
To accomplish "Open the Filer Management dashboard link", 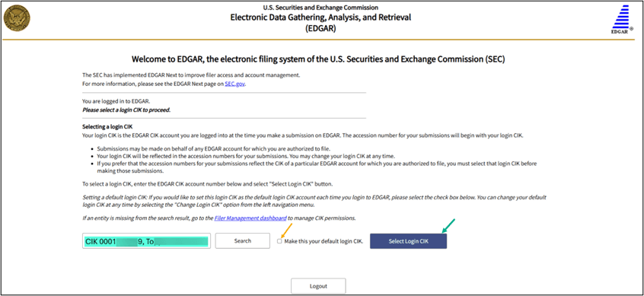I will tap(250, 218).
